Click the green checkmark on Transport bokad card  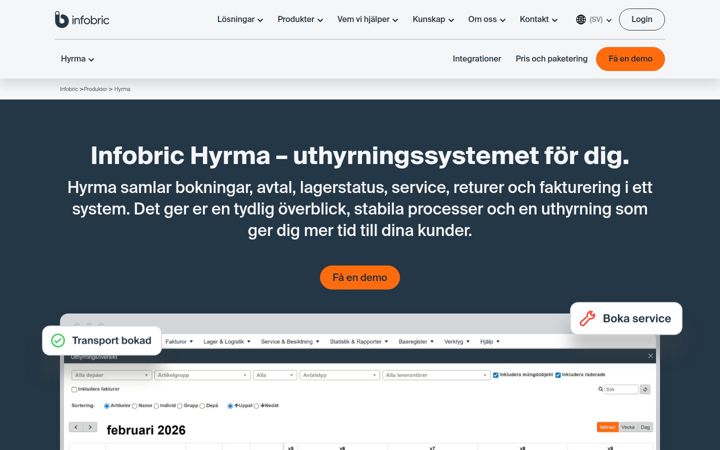pos(58,341)
